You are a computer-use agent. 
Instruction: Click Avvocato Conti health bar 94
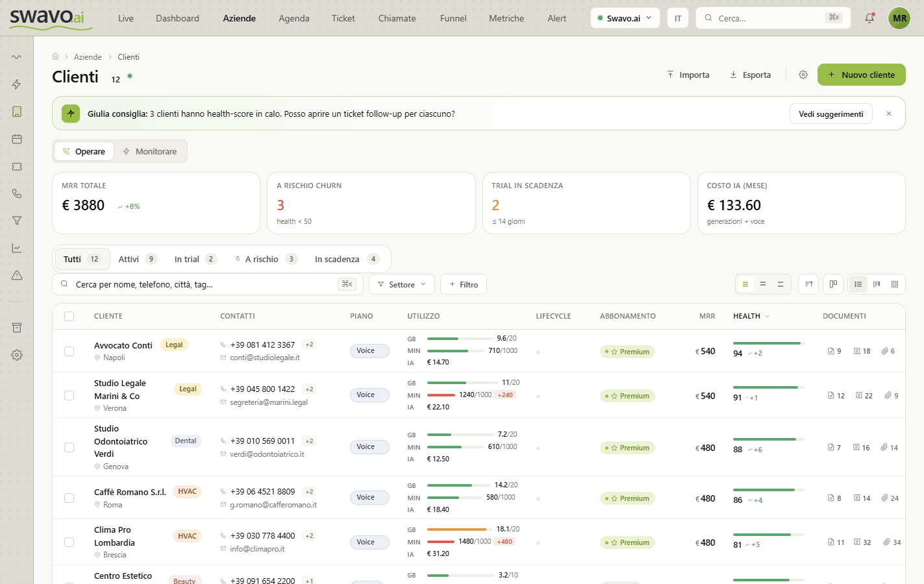769,343
